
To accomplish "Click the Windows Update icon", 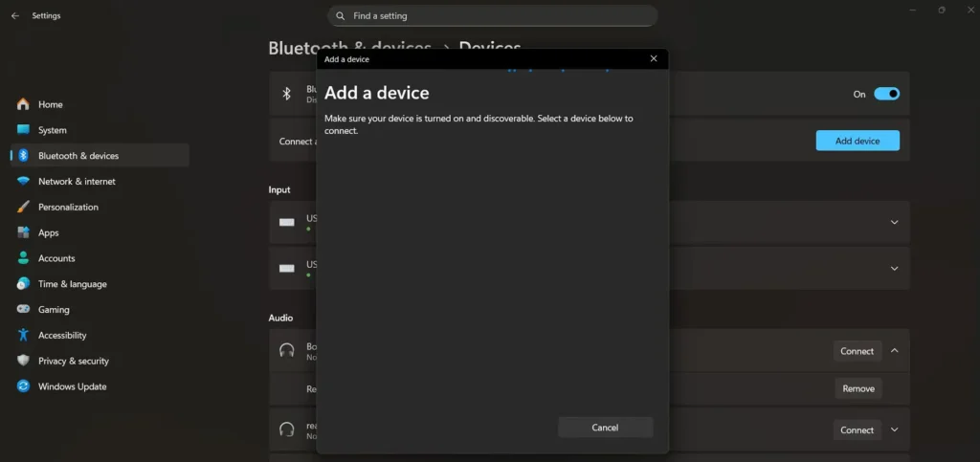I will [23, 386].
